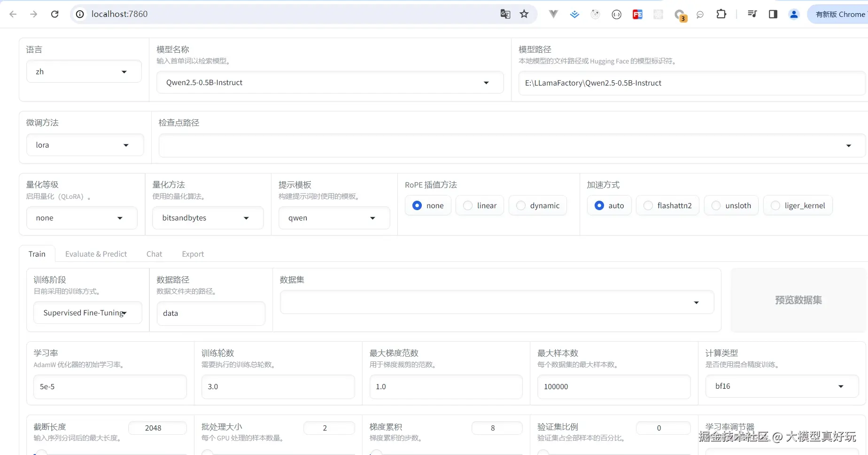
Task: Pick 'auto' acceleration mode
Action: 609,205
